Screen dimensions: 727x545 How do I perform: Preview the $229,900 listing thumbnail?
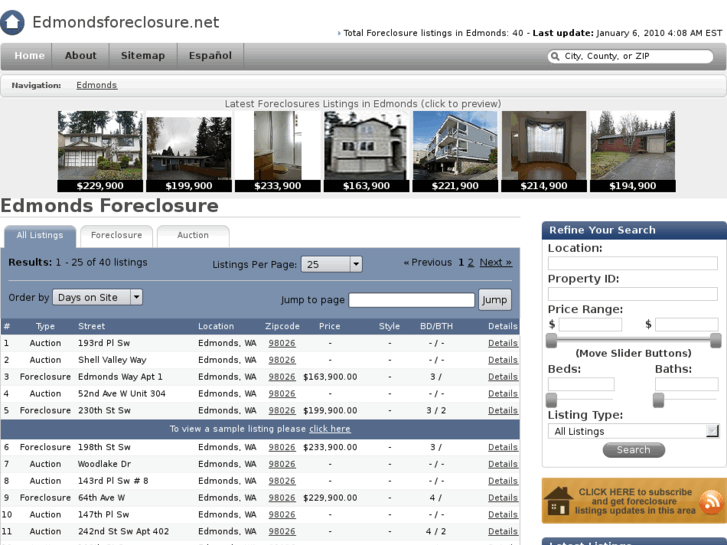tap(100, 151)
